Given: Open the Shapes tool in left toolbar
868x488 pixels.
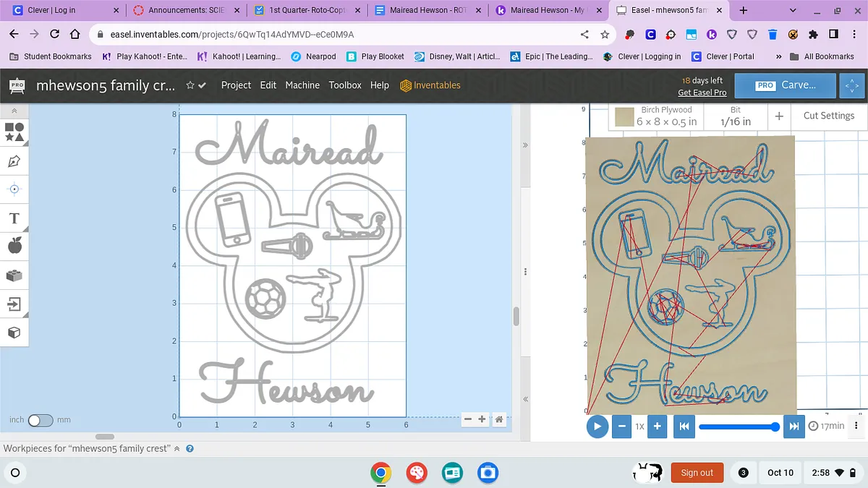Looking at the screenshot, I should [14, 132].
